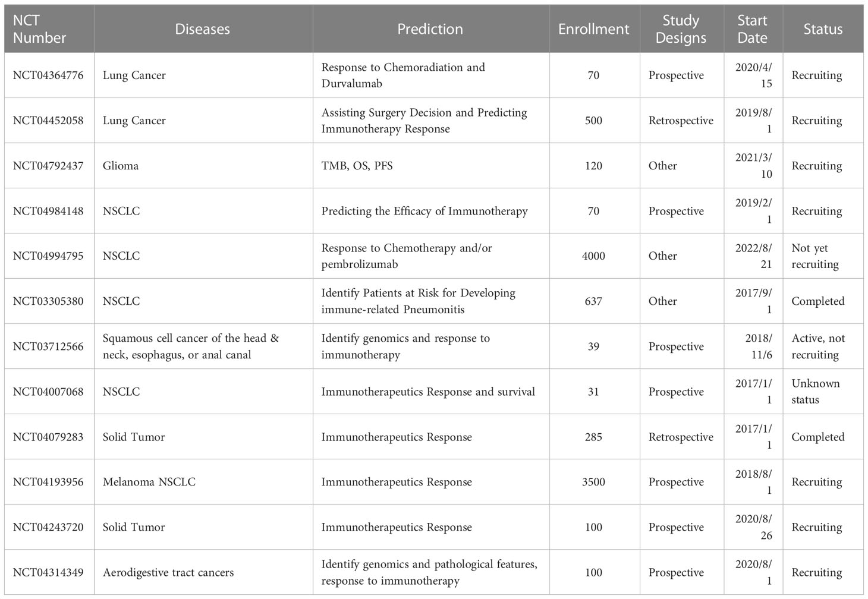This screenshot has height=599, width=868.
Task: Select the 'Melanoma NSCLC' disease cell
Action: 149,482
